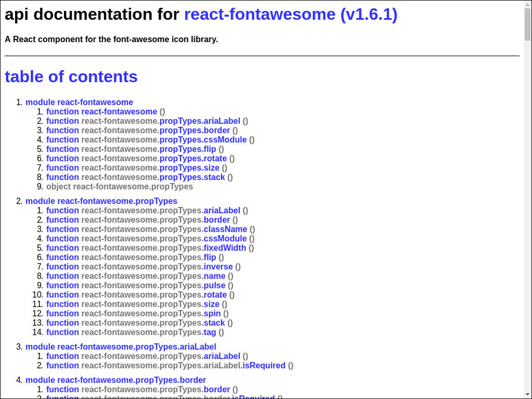532x399 pixels.
Task: Click the scrollbar up arrow
Action: pyautogui.click(x=527, y=4)
